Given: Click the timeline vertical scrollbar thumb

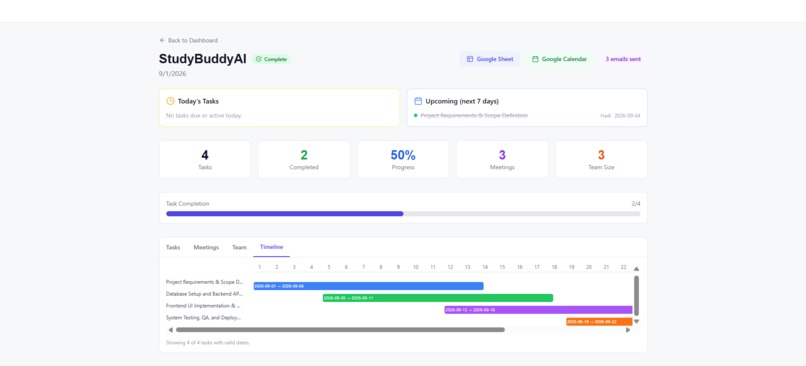Looking at the screenshot, I should coord(636,296).
